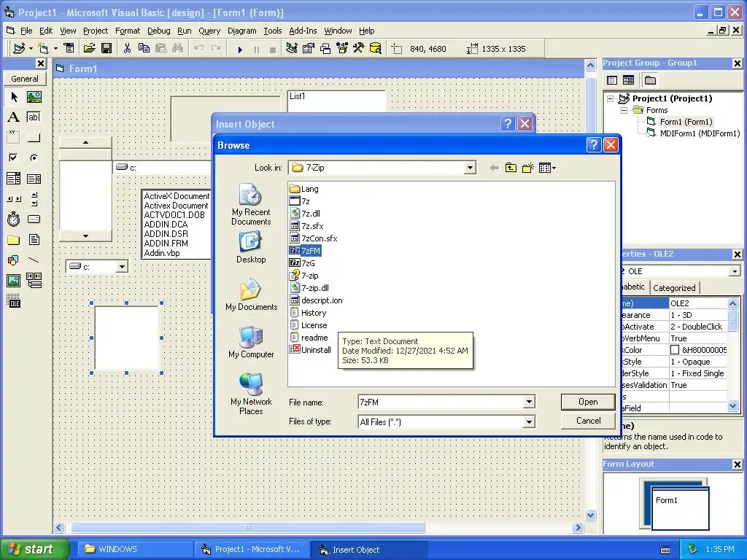Select the Lang folder in file list
747x560 pixels.
pos(304,189)
